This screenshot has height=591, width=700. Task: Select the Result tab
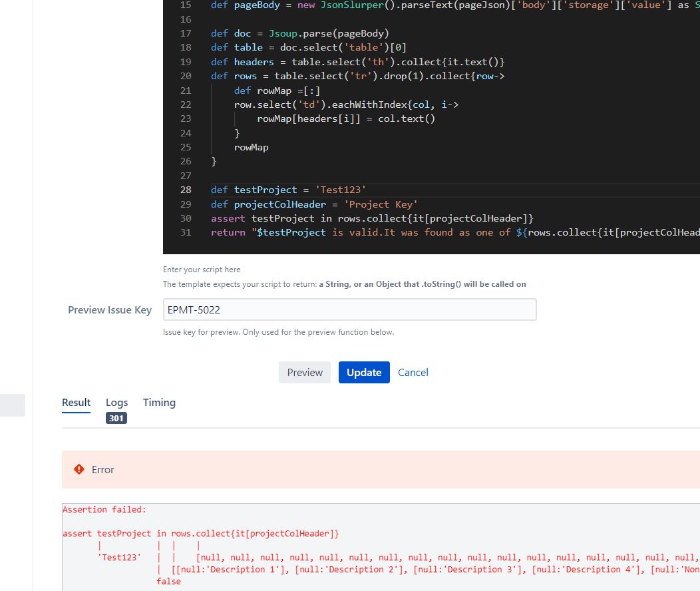76,402
